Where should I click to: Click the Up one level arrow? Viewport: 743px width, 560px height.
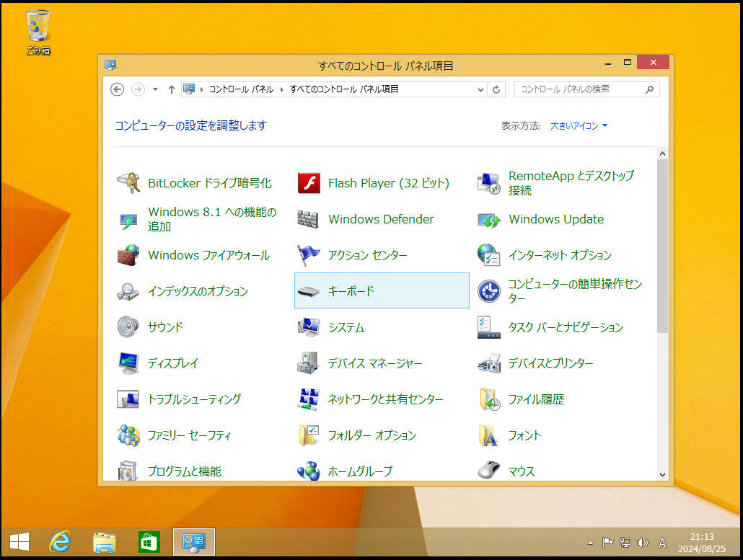172,89
